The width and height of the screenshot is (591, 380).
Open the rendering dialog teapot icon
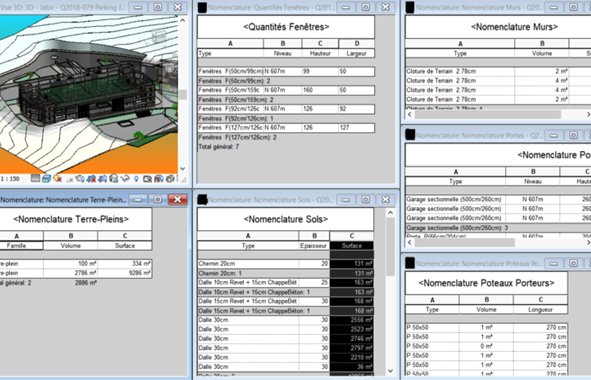80,179
